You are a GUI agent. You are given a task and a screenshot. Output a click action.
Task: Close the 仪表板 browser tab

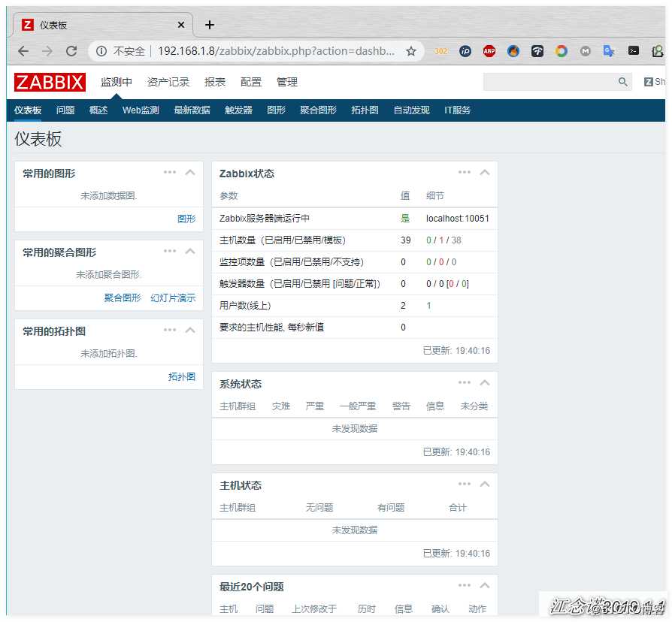coord(181,25)
